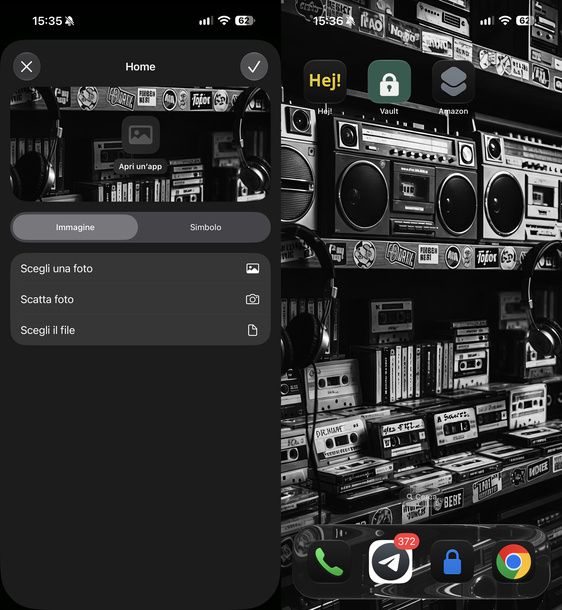562x610 pixels.
Task: Open the Phone app in dock
Action: point(329,562)
